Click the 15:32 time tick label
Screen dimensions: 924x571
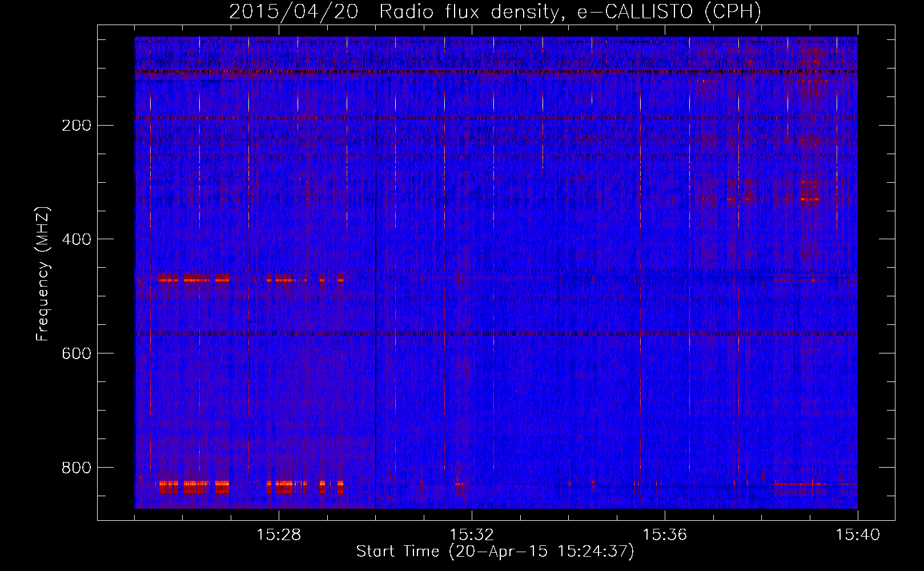(x=472, y=535)
